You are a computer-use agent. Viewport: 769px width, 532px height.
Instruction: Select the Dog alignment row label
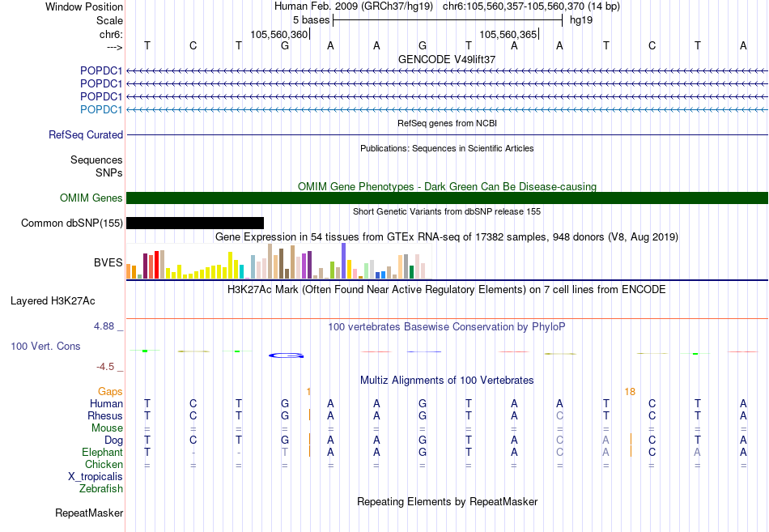coord(113,440)
